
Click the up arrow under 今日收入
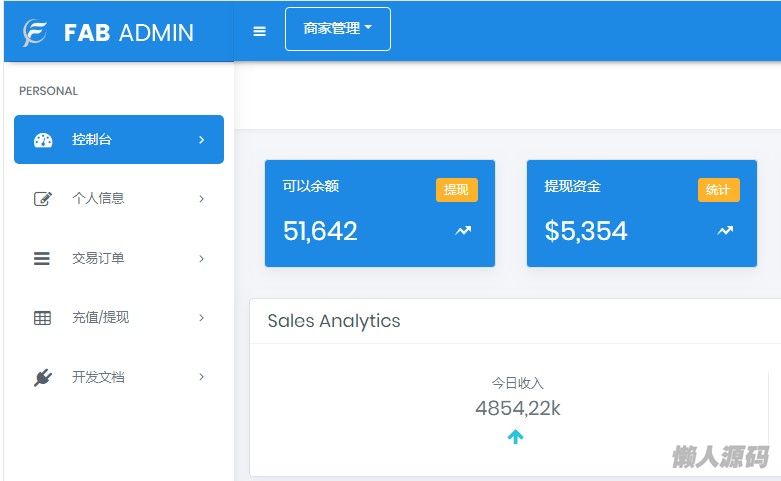click(x=516, y=437)
